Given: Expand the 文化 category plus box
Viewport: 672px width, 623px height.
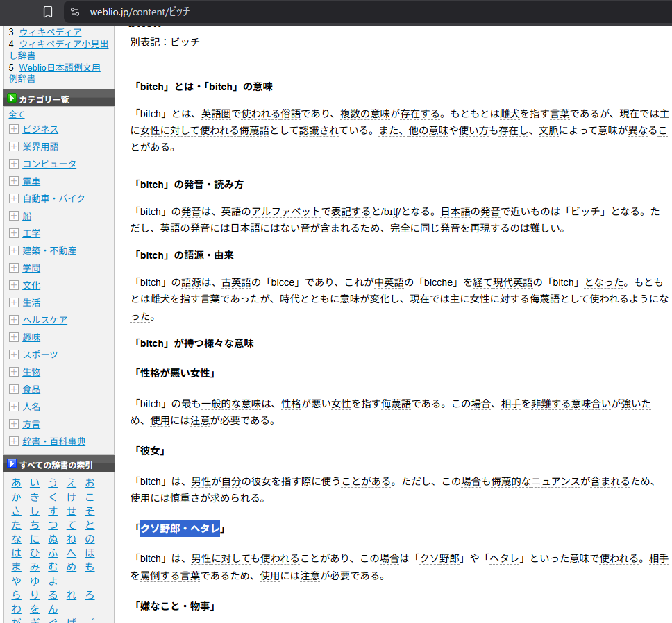Looking at the screenshot, I should click(x=14, y=285).
